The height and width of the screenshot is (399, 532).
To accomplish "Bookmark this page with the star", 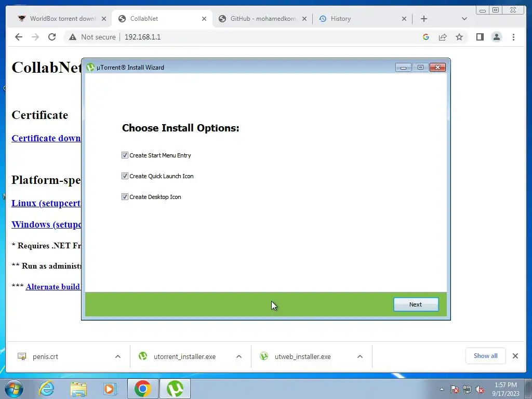I will [x=459, y=37].
